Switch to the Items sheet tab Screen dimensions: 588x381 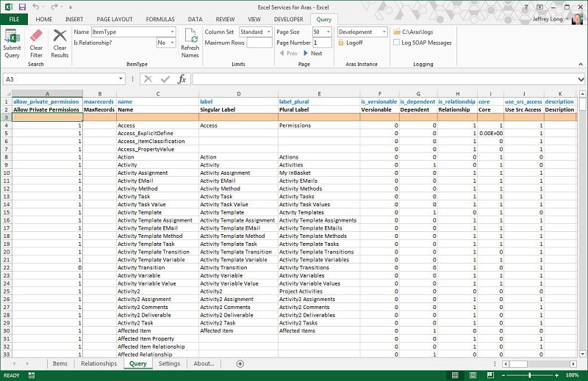(x=60, y=363)
